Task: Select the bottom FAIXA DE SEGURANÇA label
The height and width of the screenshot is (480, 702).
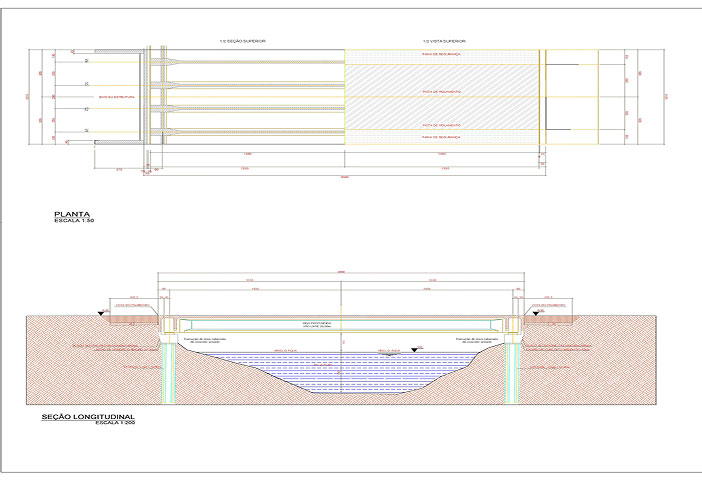Action: (x=440, y=136)
